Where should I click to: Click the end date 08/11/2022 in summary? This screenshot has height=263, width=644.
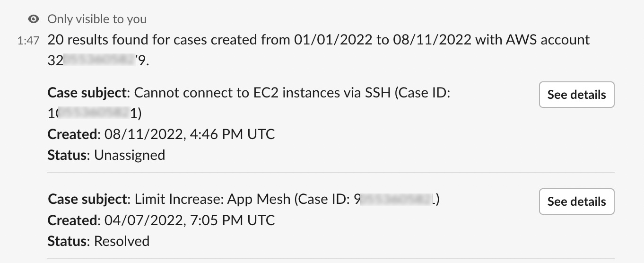(431, 40)
